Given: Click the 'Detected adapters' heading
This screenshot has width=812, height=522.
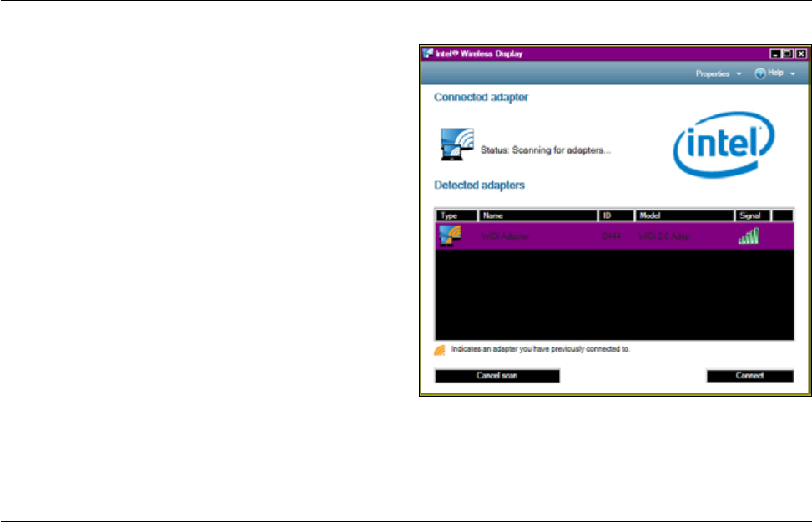Looking at the screenshot, I should click(480, 185).
